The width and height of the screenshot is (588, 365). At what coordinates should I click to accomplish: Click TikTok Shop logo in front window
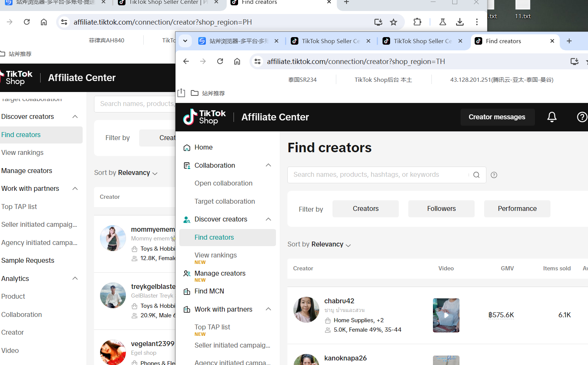205,117
